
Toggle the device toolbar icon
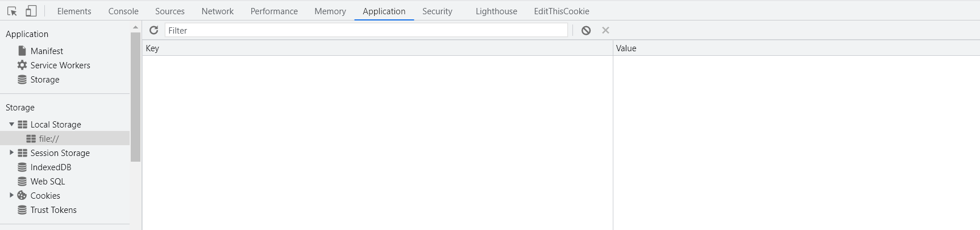tap(31, 11)
